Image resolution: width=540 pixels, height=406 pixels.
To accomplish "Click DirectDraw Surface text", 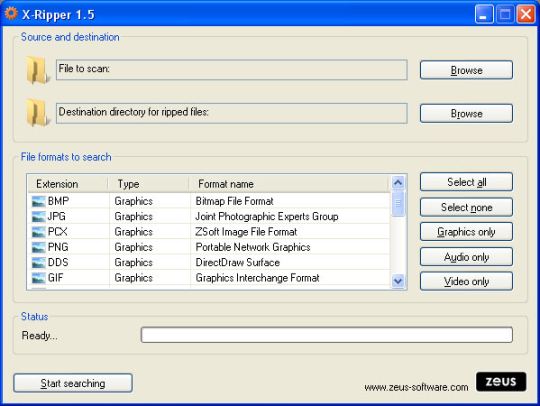I will pos(238,262).
